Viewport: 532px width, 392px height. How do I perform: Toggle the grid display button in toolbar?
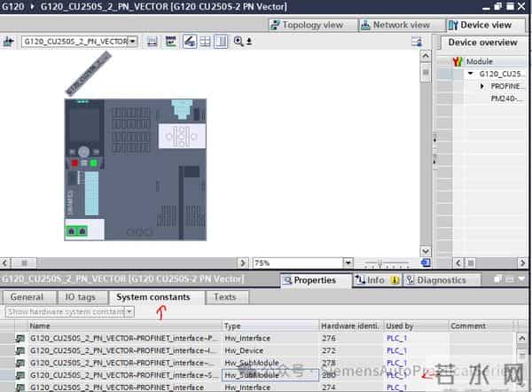point(205,42)
